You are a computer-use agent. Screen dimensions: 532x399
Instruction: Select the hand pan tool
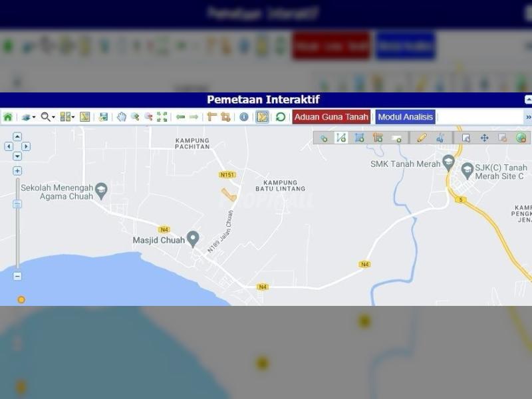122,117
